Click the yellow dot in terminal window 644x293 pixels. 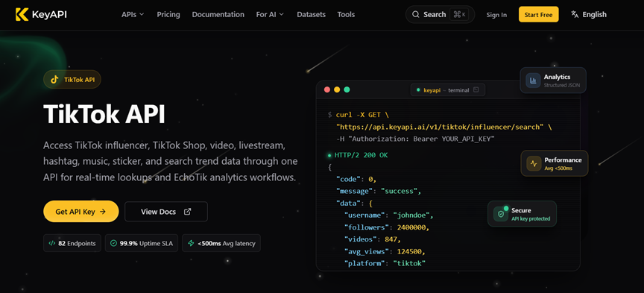coord(337,89)
